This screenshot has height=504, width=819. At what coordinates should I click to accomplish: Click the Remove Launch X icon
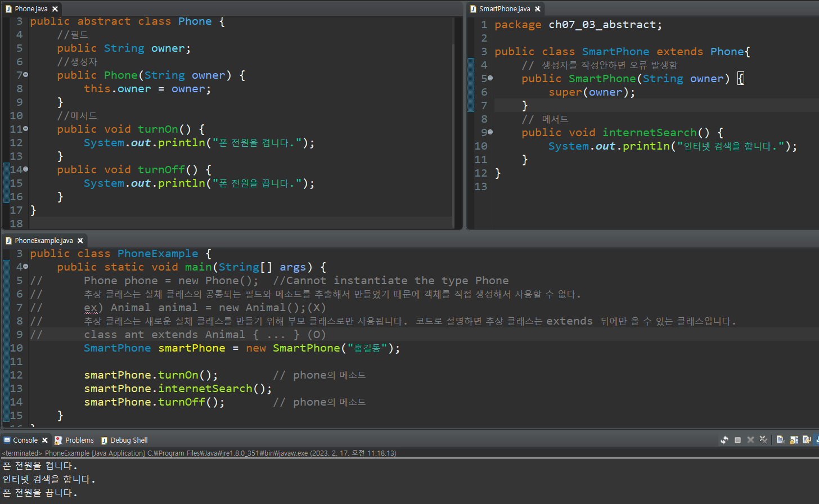click(x=750, y=440)
